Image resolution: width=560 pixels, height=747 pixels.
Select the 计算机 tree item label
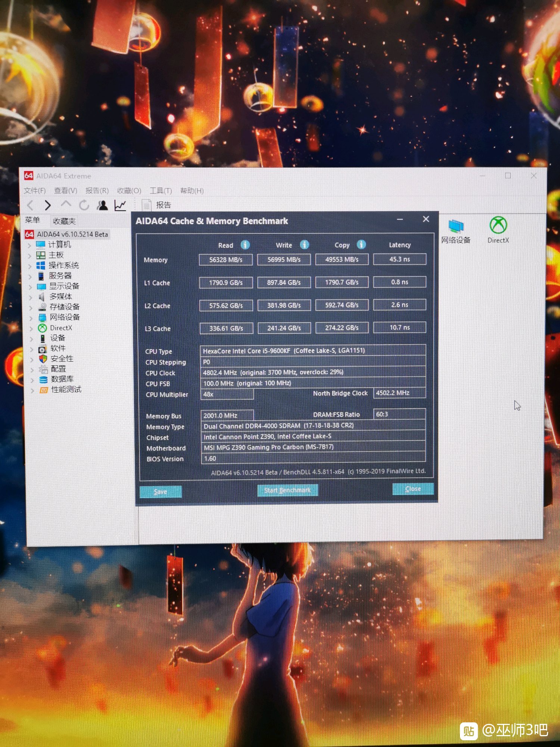(x=59, y=245)
